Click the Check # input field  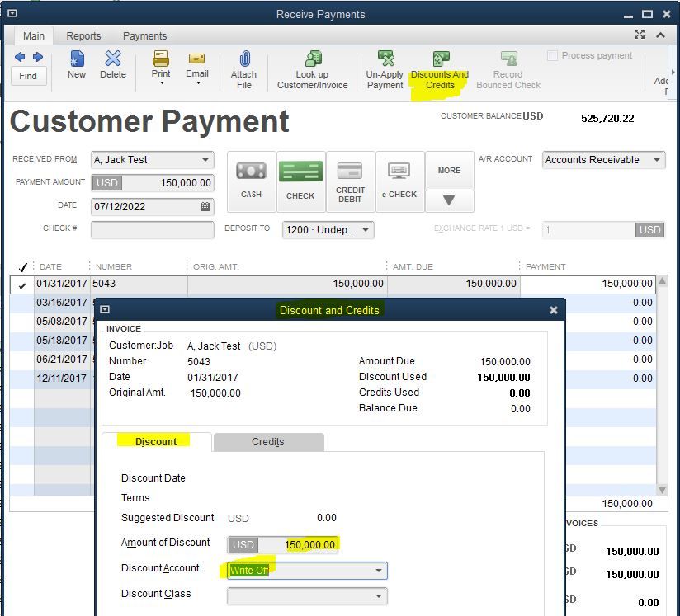click(x=153, y=230)
